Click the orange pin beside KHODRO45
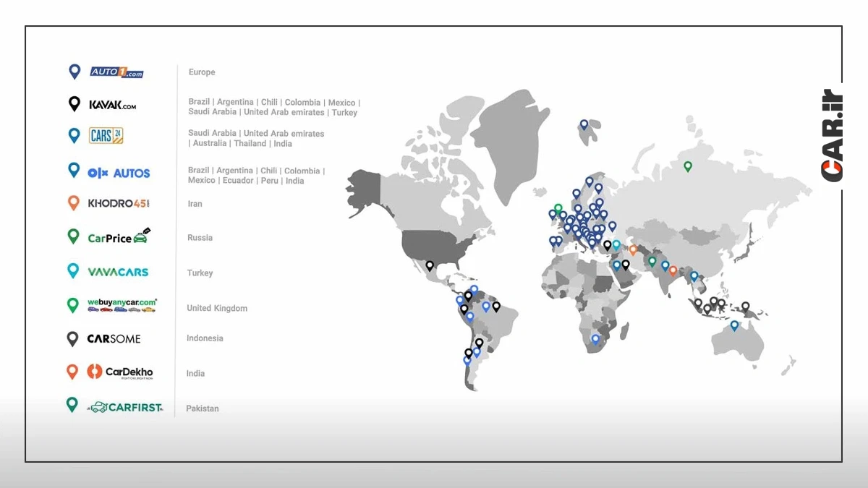Screen dimensions: 868x488 (x=73, y=203)
